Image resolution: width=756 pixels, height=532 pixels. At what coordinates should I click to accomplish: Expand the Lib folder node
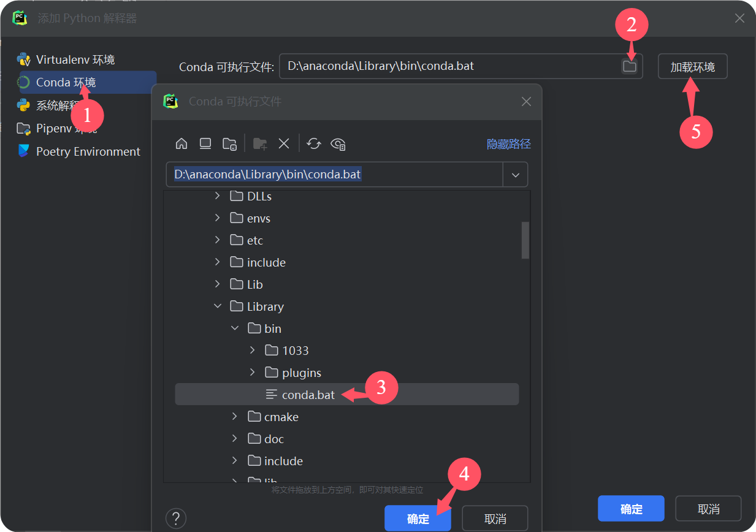tap(217, 284)
